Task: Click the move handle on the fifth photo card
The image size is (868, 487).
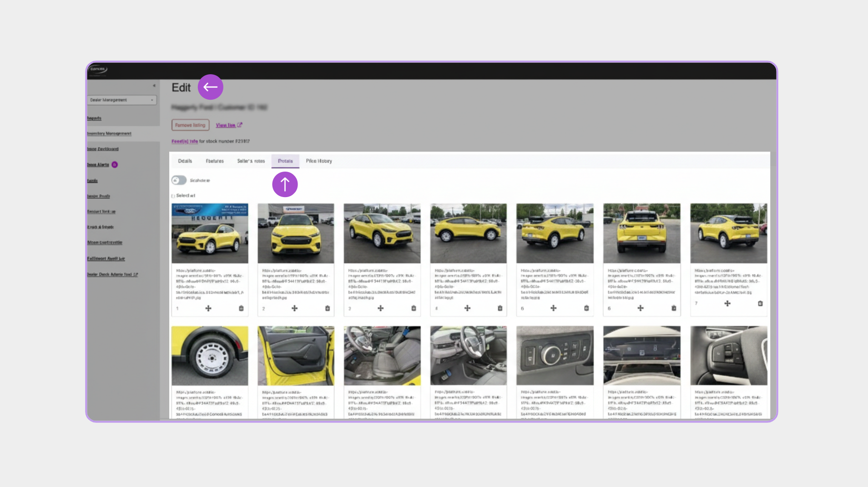Action: [554, 309]
